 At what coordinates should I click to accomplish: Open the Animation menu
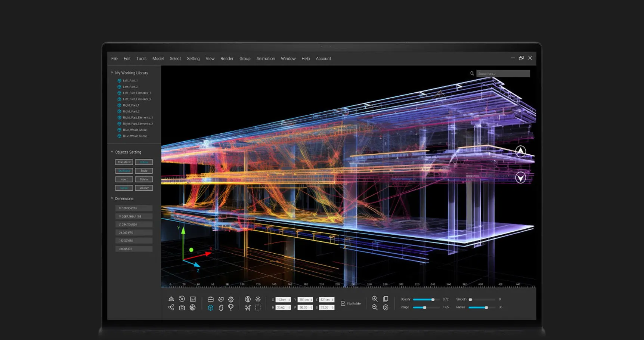[x=266, y=59]
